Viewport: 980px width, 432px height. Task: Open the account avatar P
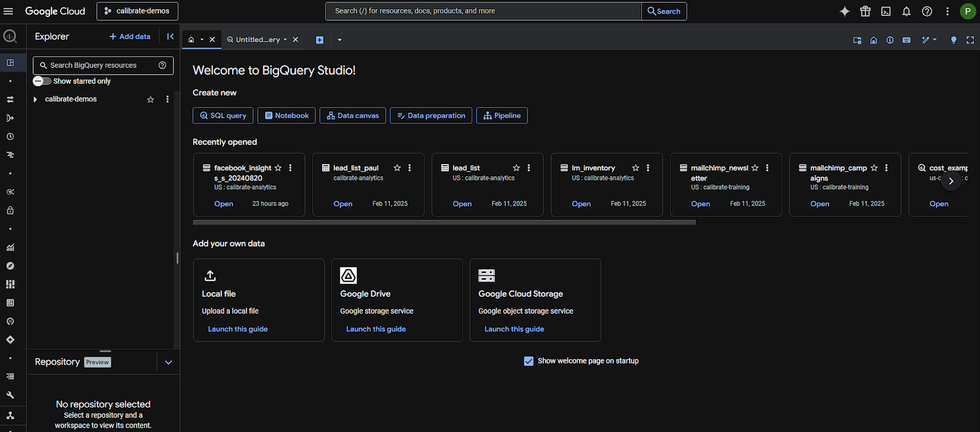tap(968, 11)
